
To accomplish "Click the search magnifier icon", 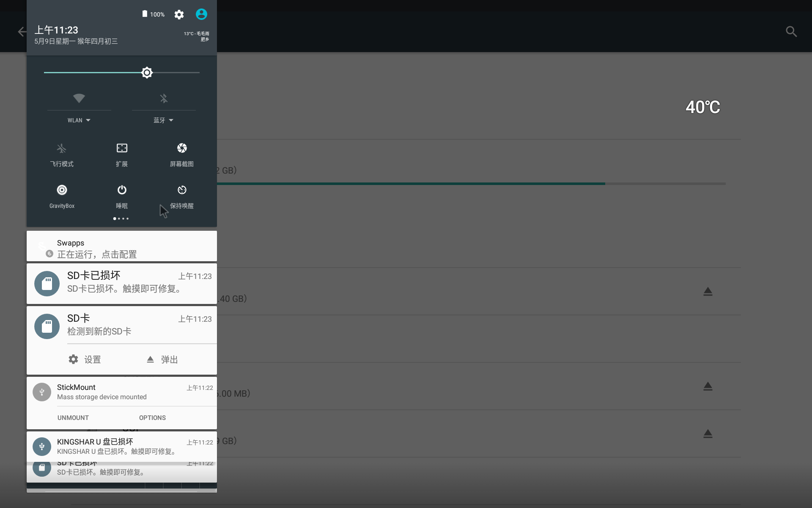I will (x=791, y=31).
